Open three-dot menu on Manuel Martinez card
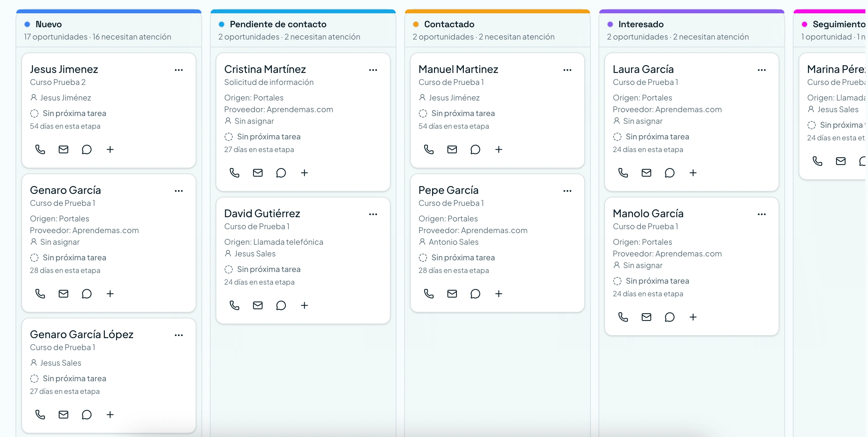The height and width of the screenshot is (437, 868). pyautogui.click(x=567, y=70)
